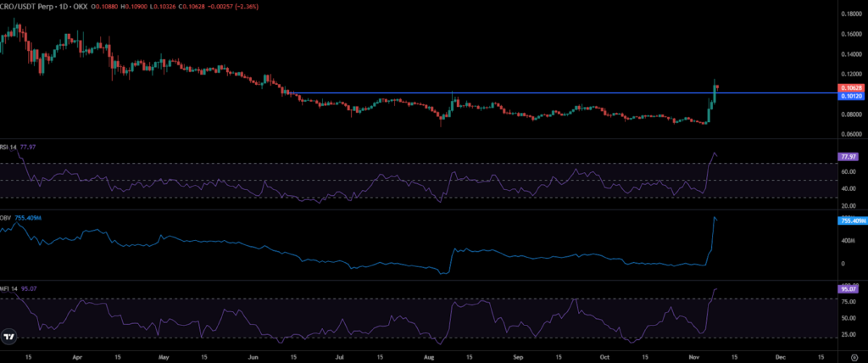Screen dimensions: 868x363
Task: Click the 0.08000 price axis label
Action: (849, 114)
